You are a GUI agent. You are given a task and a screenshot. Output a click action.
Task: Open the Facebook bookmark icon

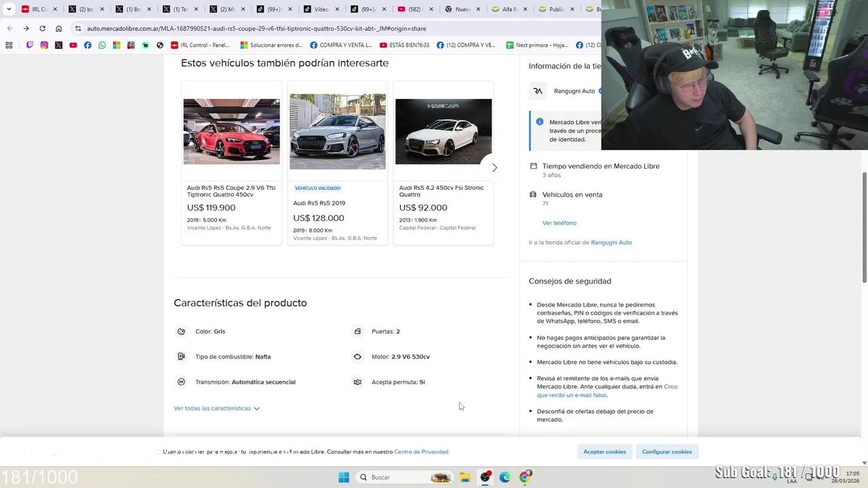pos(87,45)
